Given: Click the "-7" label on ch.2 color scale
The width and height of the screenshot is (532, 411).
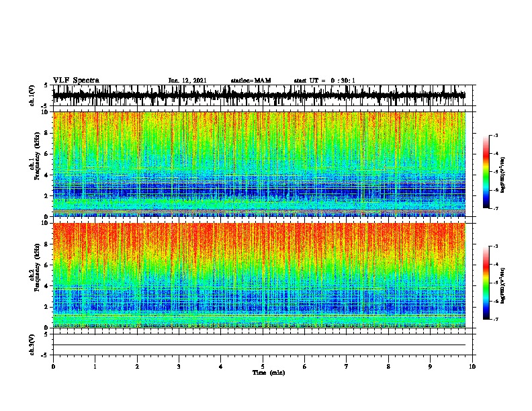Looking at the screenshot, I should [495, 319].
